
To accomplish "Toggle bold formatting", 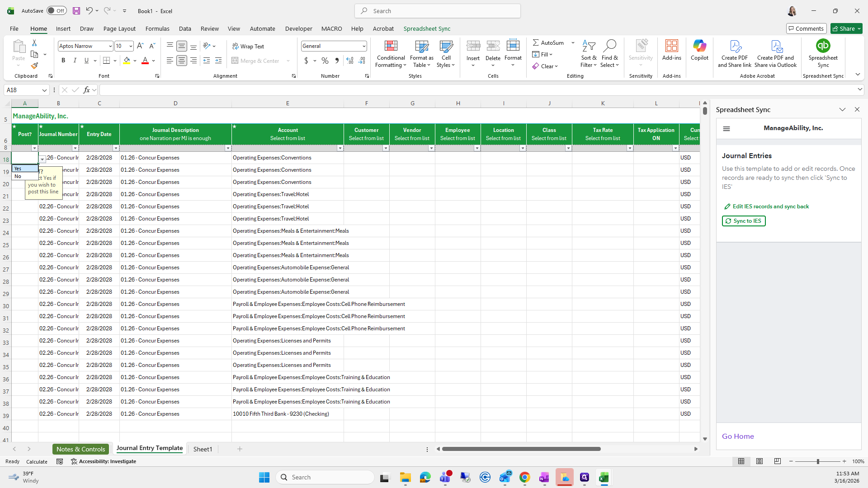I will click(63, 61).
